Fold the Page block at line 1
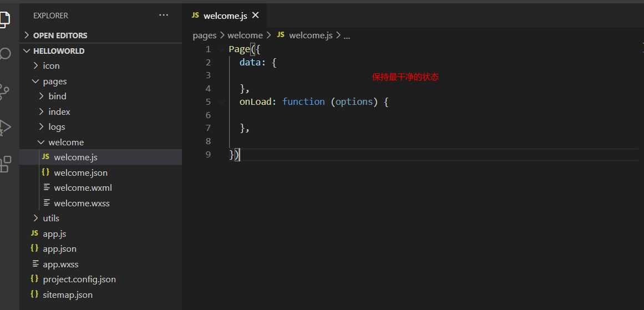Viewport: 644px width, 310px height. 221,49
